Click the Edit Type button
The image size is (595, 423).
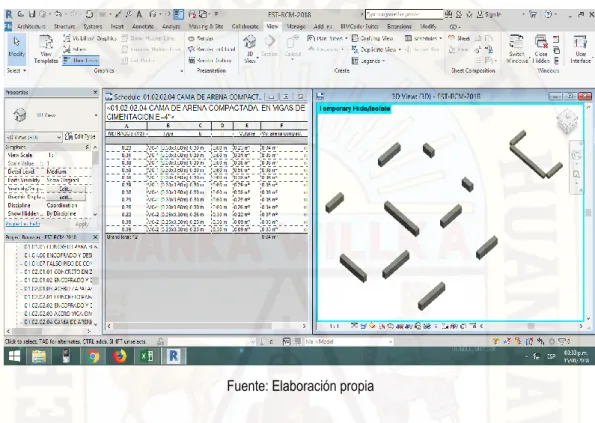point(80,137)
